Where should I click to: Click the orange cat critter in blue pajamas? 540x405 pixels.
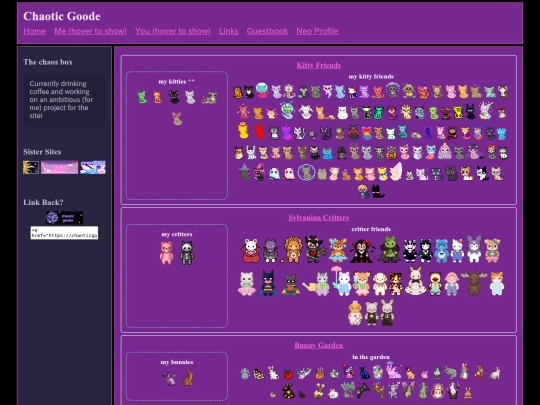[x=497, y=283]
